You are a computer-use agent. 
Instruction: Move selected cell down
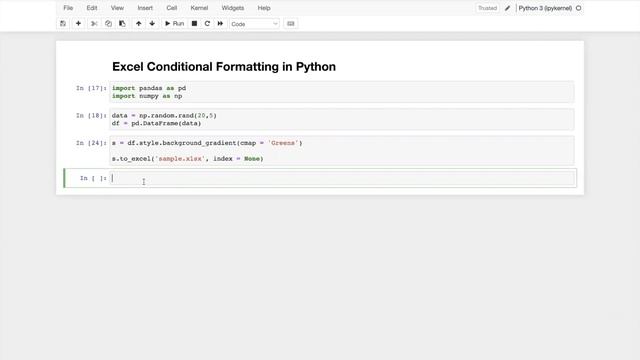click(x=152, y=24)
